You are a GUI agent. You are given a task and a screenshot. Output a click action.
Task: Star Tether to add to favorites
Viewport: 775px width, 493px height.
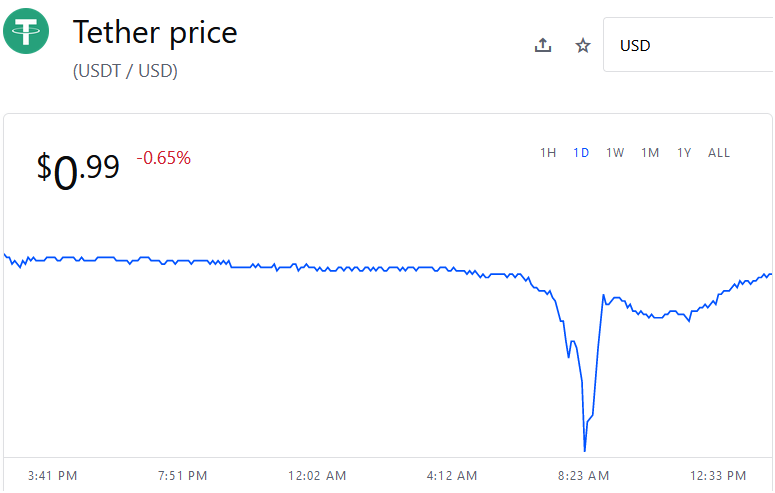(583, 45)
